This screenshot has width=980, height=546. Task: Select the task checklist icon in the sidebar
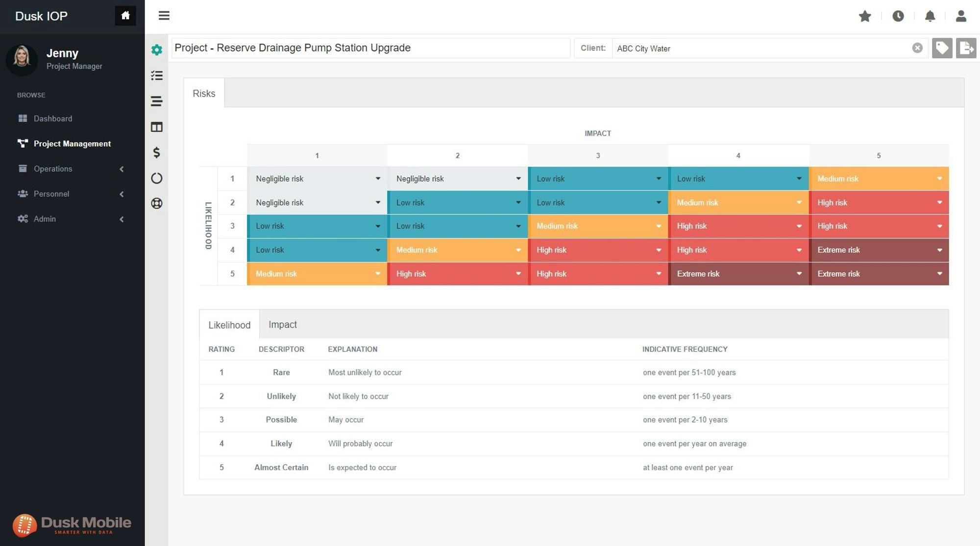coord(157,75)
